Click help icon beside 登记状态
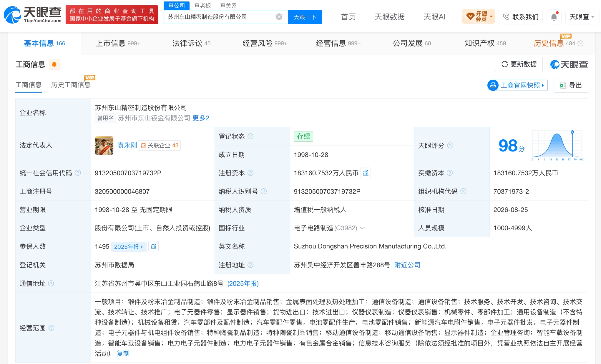This screenshot has width=601, height=364. click(250, 136)
